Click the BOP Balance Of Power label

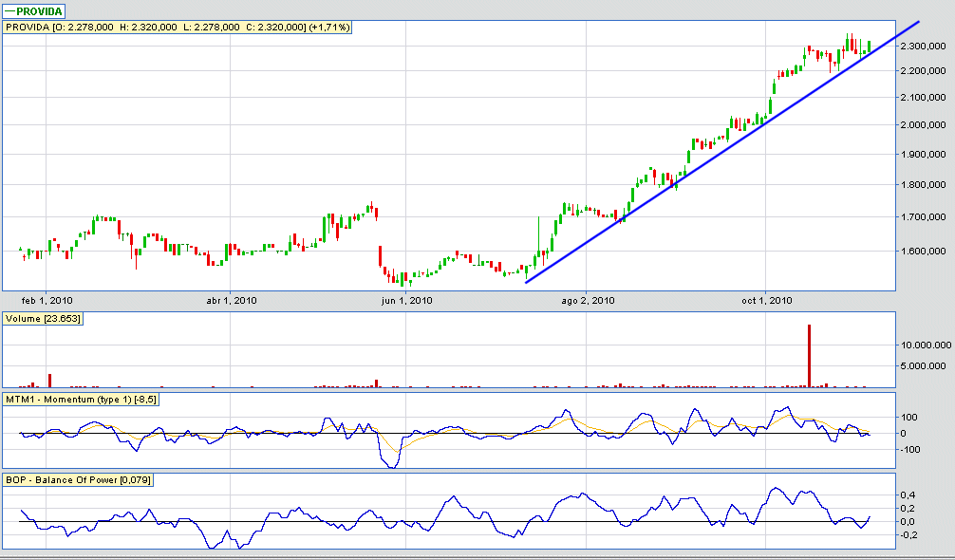pos(80,479)
